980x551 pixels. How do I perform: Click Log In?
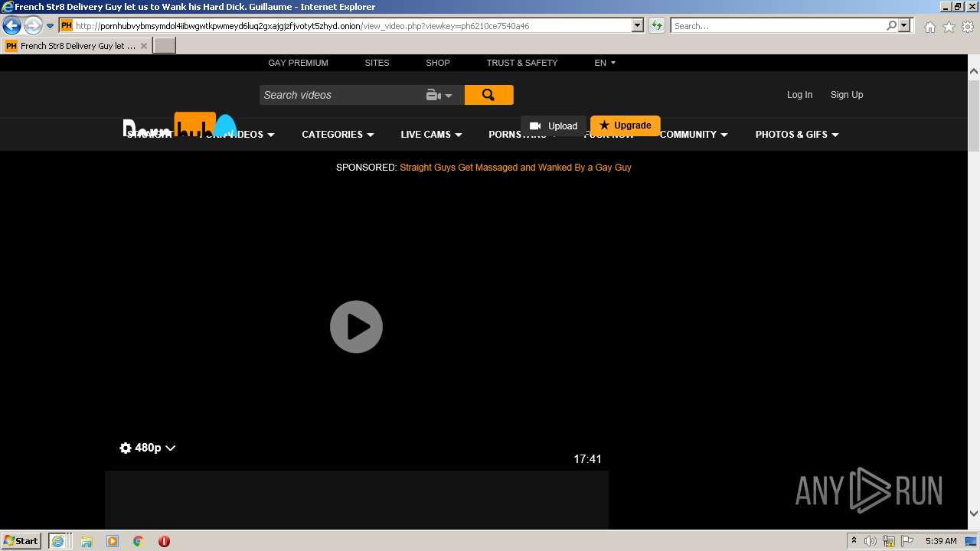(799, 95)
